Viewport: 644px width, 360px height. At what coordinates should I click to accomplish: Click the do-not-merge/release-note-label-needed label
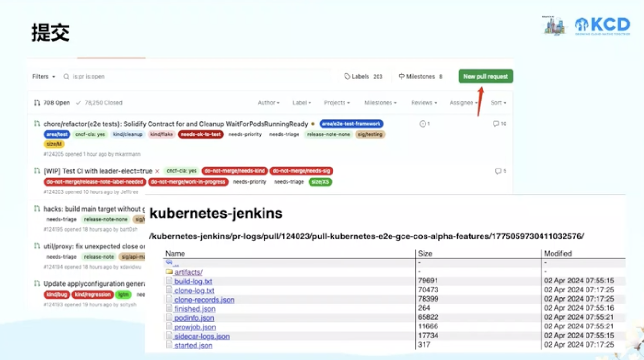tap(94, 182)
